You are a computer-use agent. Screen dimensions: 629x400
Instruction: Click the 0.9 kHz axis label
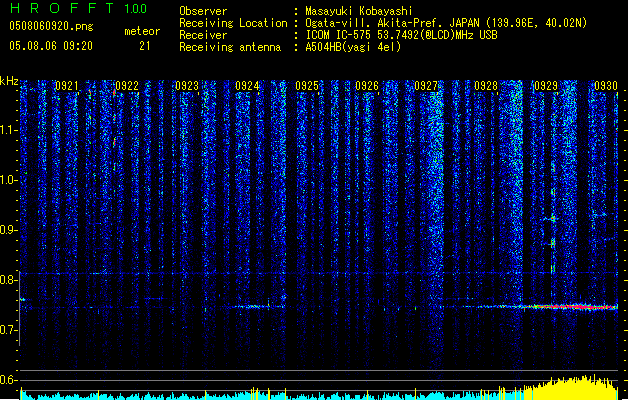[x=9, y=230]
